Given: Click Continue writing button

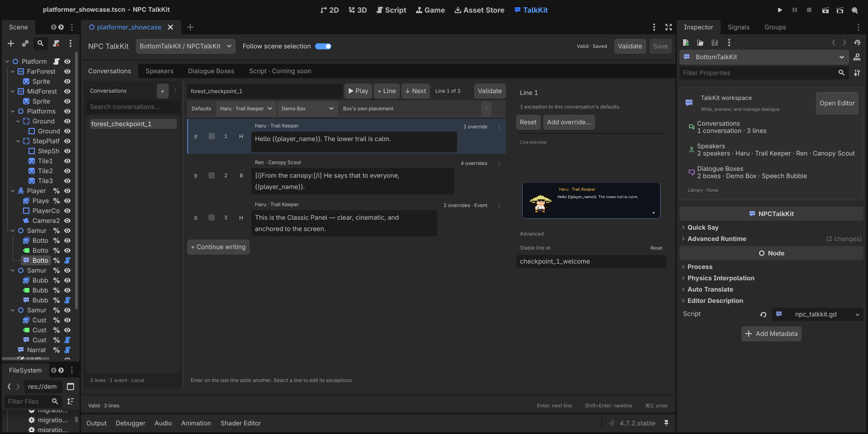Looking at the screenshot, I should [x=218, y=247].
